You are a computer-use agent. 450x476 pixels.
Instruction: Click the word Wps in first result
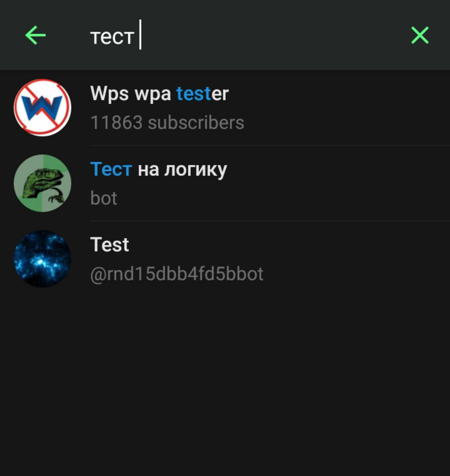click(110, 93)
